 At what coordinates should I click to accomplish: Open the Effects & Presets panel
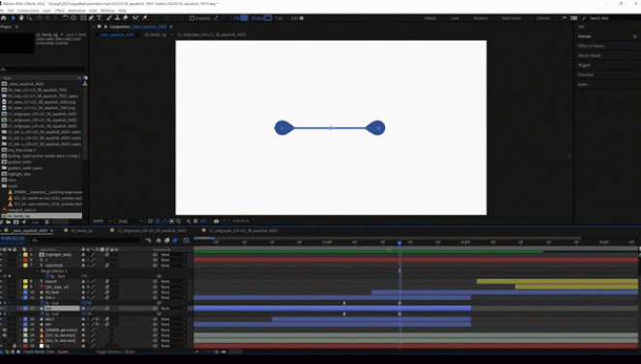coord(591,45)
